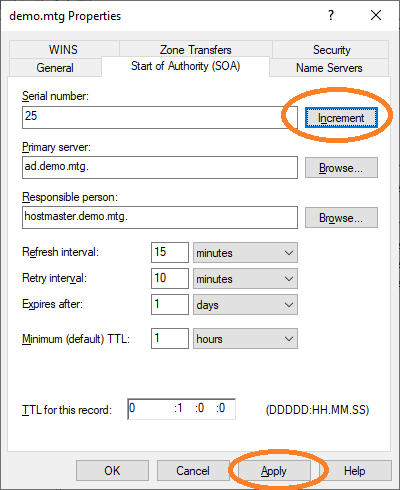
Task: Select the General tab
Action: (x=55, y=68)
